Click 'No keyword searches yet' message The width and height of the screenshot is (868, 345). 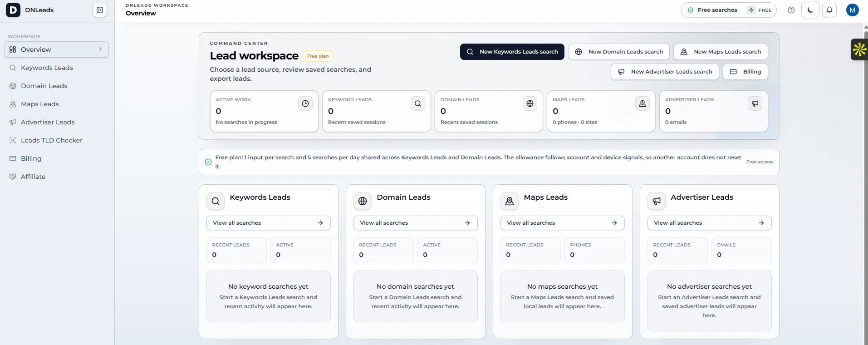point(269,286)
